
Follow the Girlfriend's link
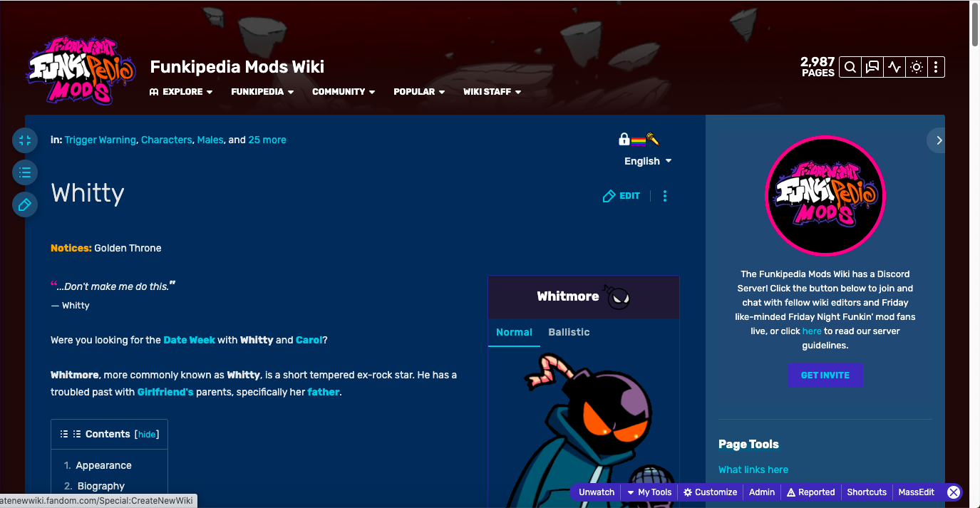pos(165,392)
